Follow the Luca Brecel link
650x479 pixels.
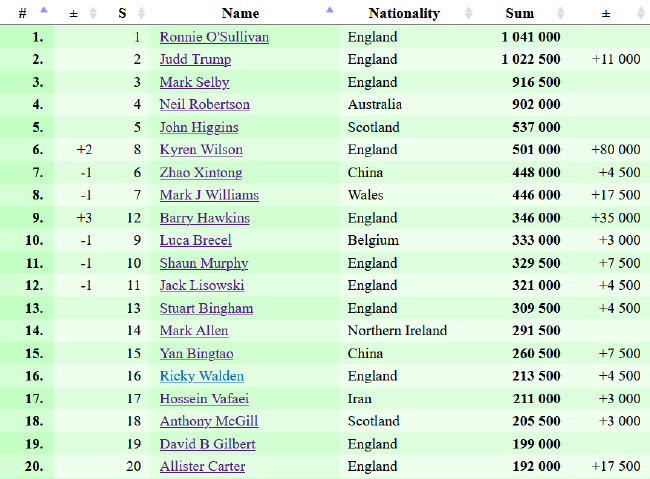(x=196, y=240)
